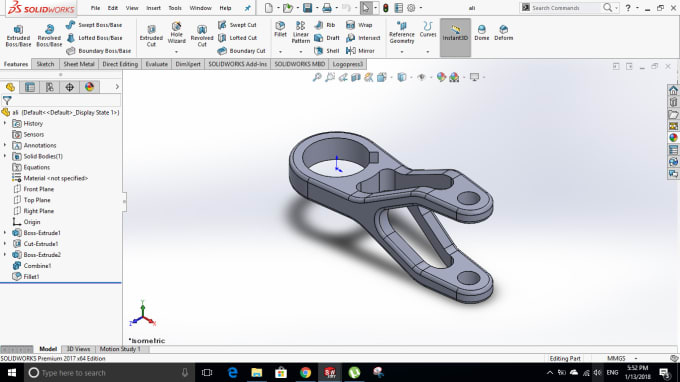Click the Swept Cut tool

pos(237,25)
